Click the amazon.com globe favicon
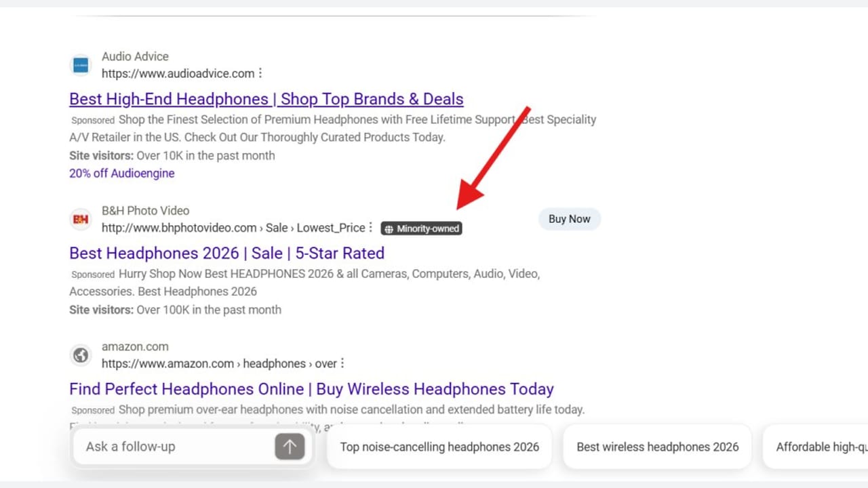 pyautogui.click(x=81, y=354)
